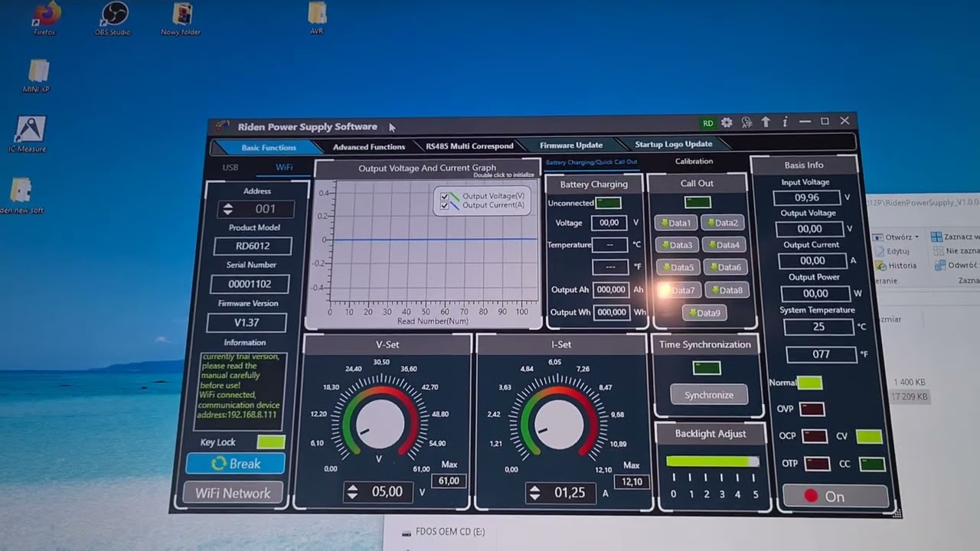Open the 'Nowy folder' desktop icon

click(181, 18)
